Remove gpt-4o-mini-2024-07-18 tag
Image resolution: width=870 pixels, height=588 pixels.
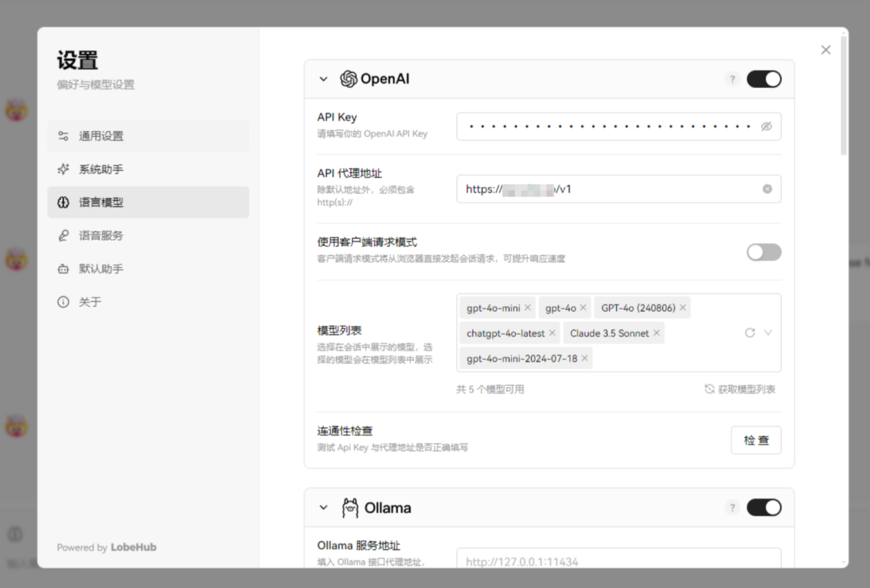click(x=585, y=358)
